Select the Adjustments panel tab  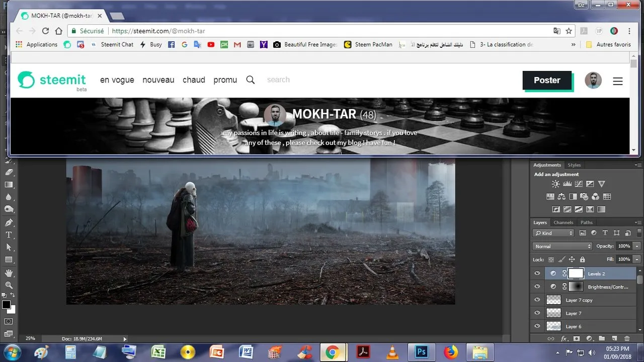[547, 165]
